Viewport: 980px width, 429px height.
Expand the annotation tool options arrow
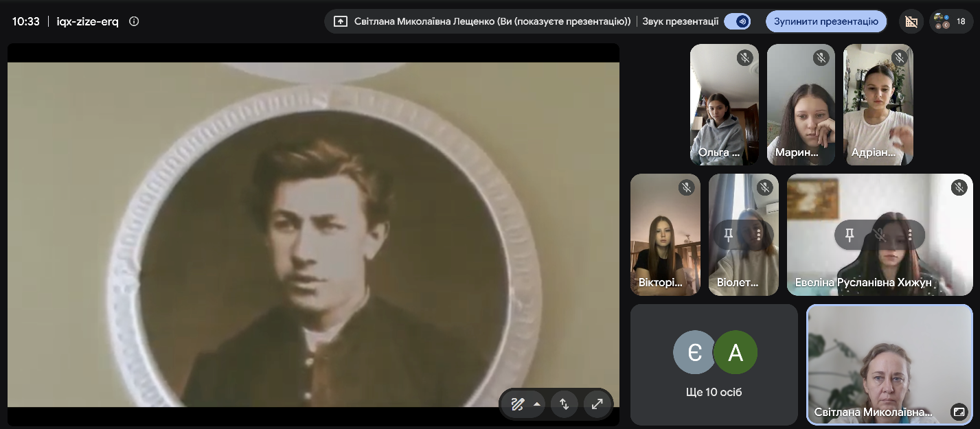click(x=537, y=404)
